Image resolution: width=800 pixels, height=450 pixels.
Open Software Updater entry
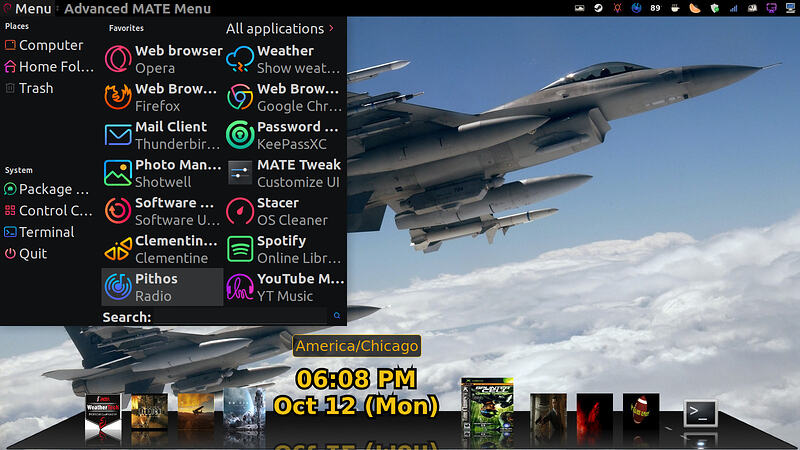162,211
